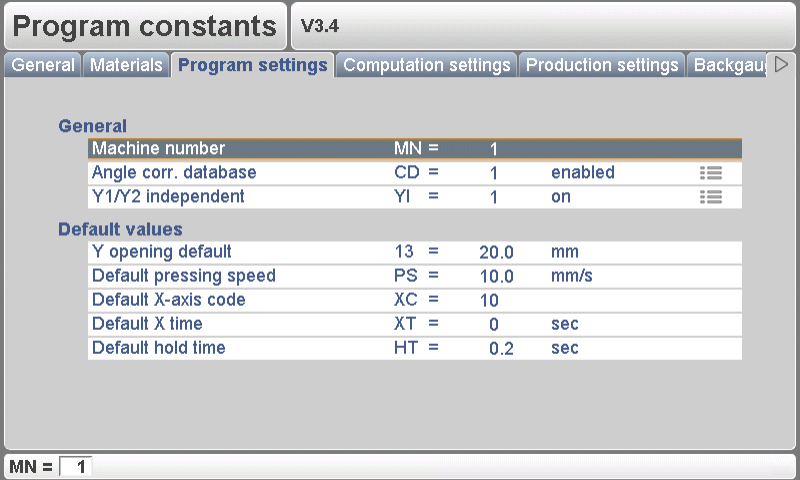Select the Default X time row
Screen dimensions: 800x480
(414, 324)
